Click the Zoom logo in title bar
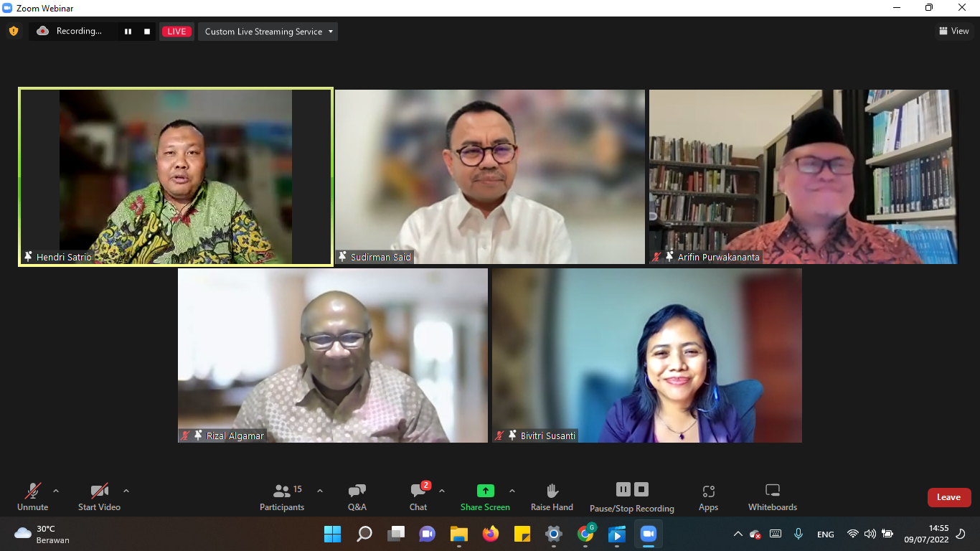The image size is (980, 551). (x=8, y=8)
